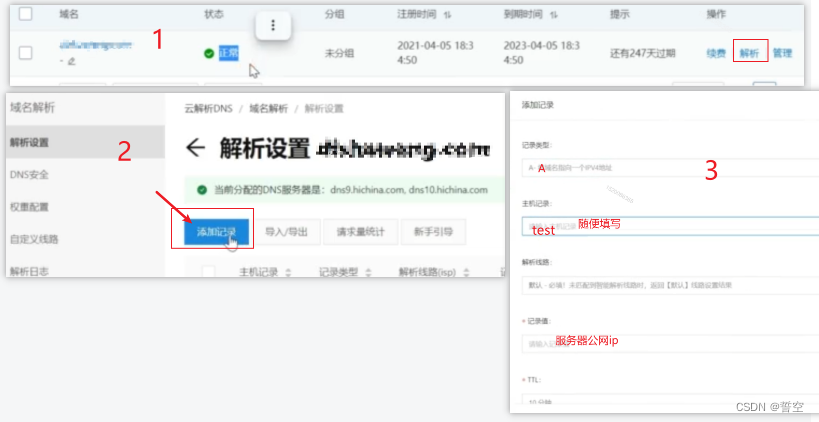819x422 pixels.
Task: Click the highlighted 正常 status text
Action: [x=228, y=53]
